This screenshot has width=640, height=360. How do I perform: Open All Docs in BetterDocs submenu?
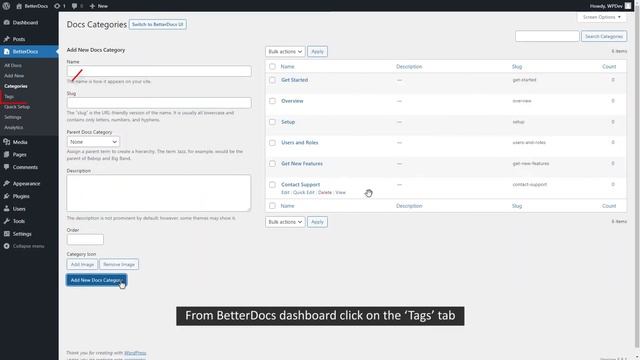[13, 65]
